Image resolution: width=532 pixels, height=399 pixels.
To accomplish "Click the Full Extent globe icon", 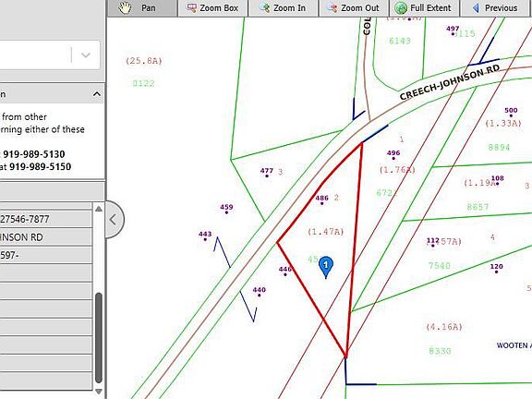I will pyautogui.click(x=401, y=8).
